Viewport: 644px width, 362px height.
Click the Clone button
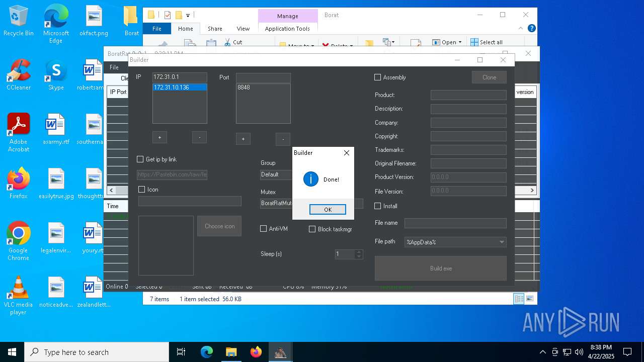[489, 77]
